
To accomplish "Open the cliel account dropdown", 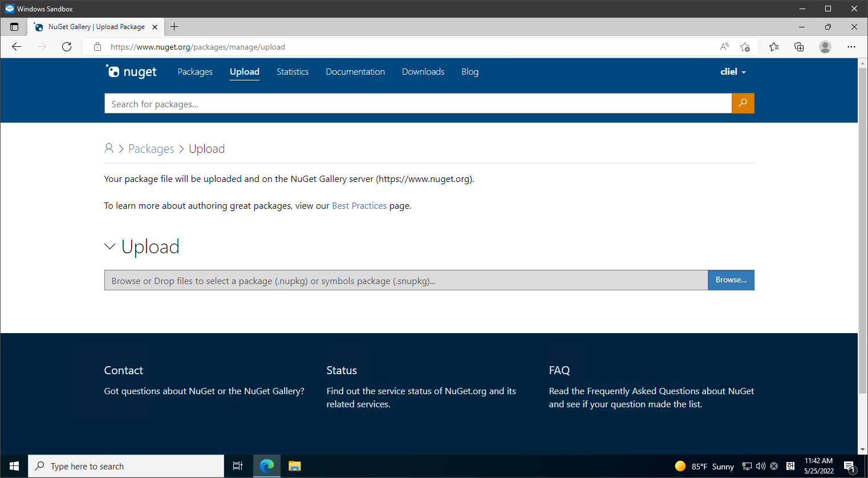I will tap(733, 71).
